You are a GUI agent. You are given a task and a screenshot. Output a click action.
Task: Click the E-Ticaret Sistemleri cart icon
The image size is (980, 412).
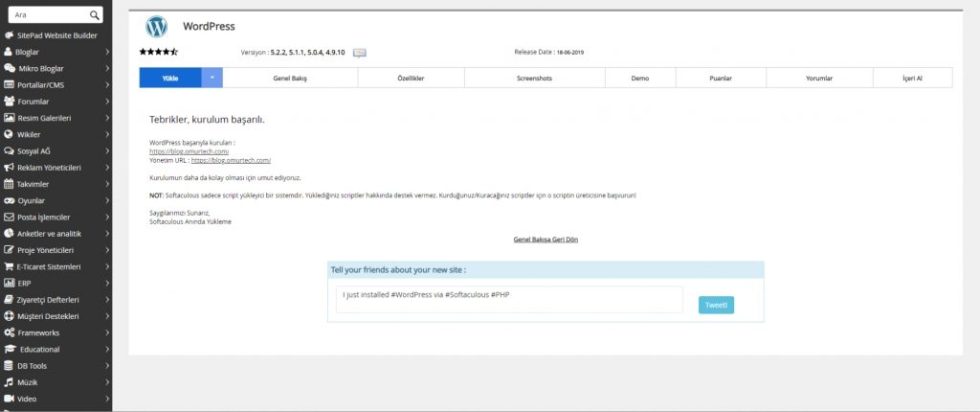click(9, 266)
